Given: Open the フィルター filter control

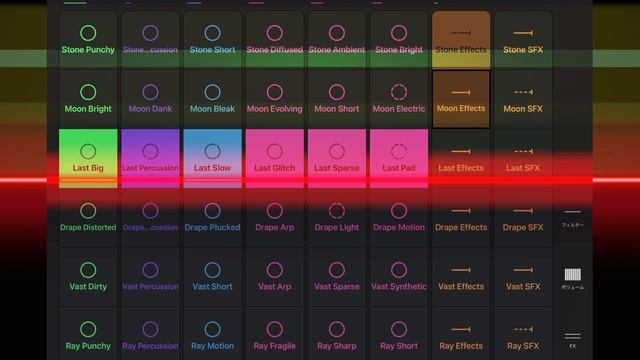Looking at the screenshot, I should 573,218.
